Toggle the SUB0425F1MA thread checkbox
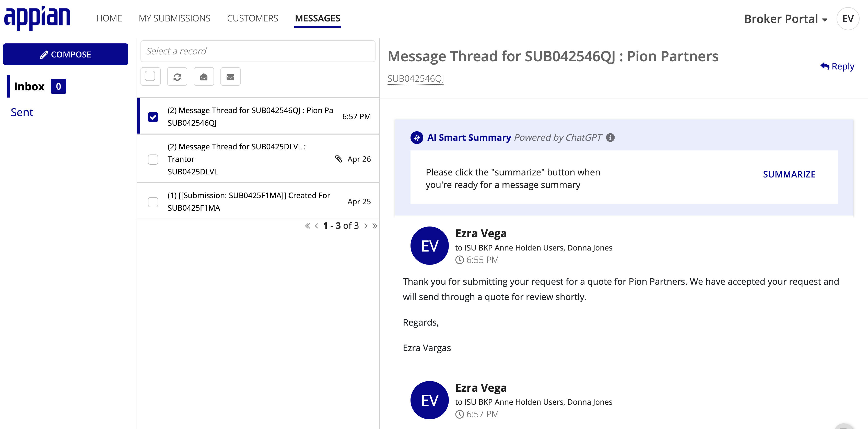Screen dimensions: 868x429 [x=153, y=201]
